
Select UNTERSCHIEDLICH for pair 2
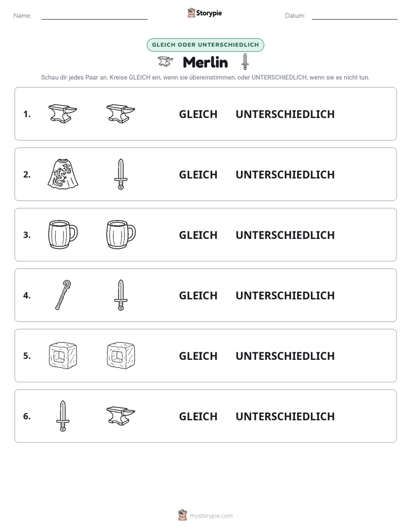click(285, 174)
